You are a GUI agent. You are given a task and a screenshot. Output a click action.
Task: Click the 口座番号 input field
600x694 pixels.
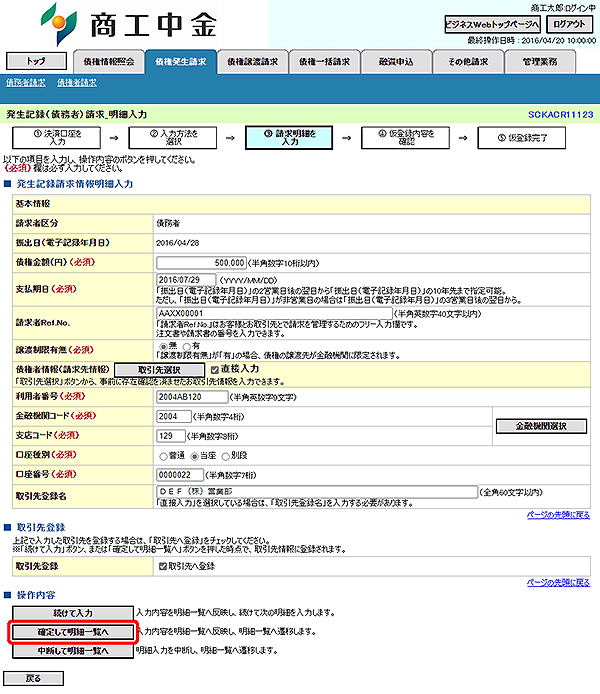[x=180, y=475]
